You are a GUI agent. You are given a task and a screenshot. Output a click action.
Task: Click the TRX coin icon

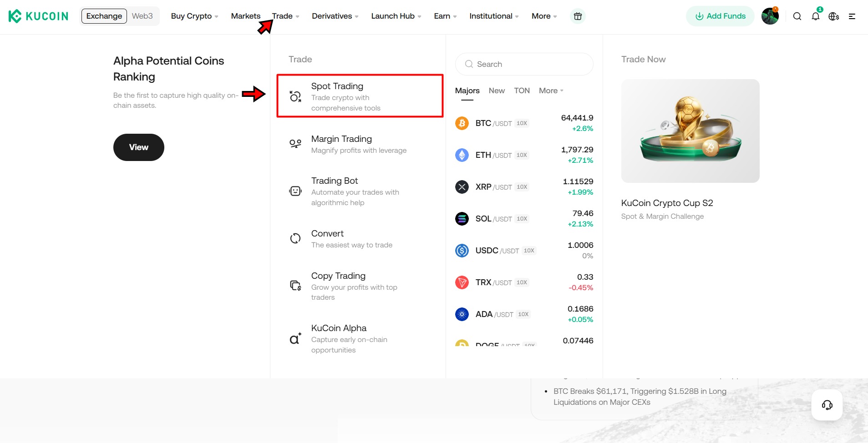462,282
